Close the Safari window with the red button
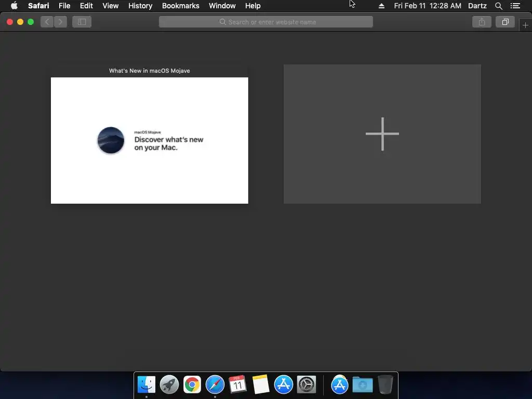This screenshot has width=532, height=399. pos(10,22)
